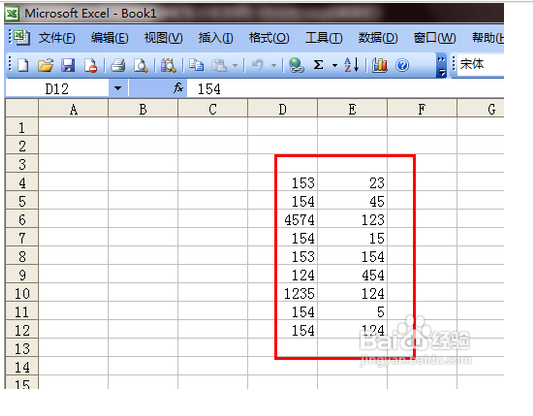Open the 数据(D) menu
Screen dimensions: 533x416
tap(378, 38)
